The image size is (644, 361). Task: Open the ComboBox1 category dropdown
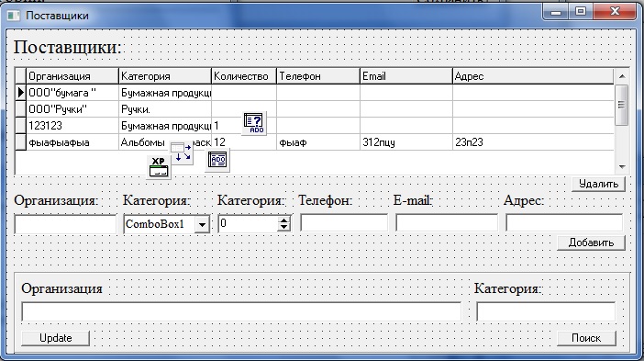click(202, 224)
